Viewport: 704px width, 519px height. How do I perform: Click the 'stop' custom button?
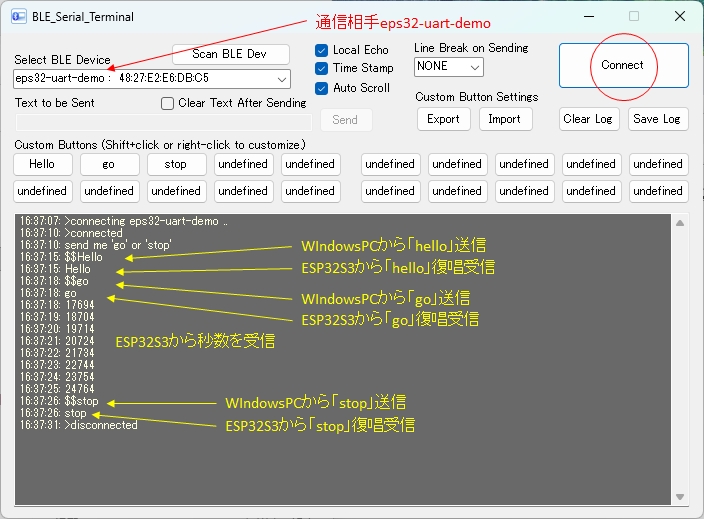pyautogui.click(x=176, y=164)
